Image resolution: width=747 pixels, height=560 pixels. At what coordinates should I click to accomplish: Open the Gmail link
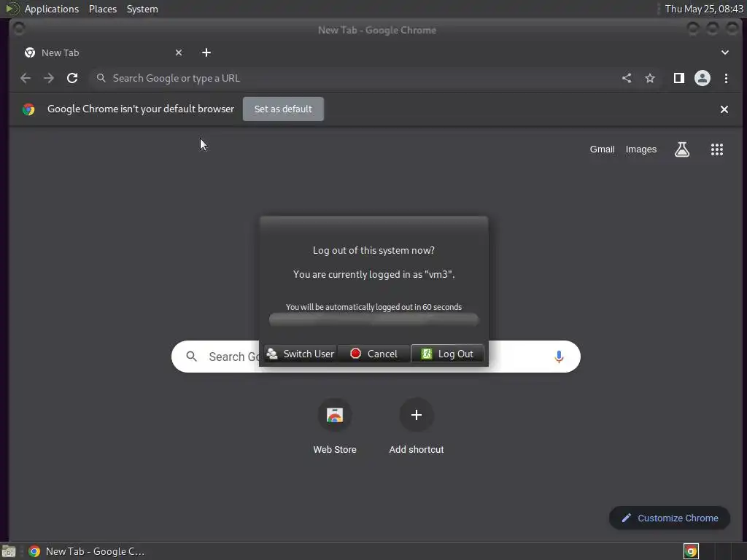coord(602,149)
